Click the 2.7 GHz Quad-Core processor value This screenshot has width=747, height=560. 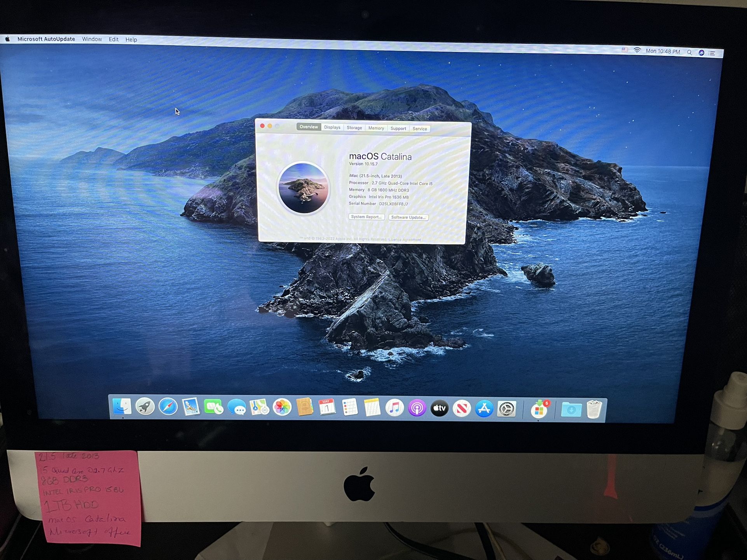402,183
